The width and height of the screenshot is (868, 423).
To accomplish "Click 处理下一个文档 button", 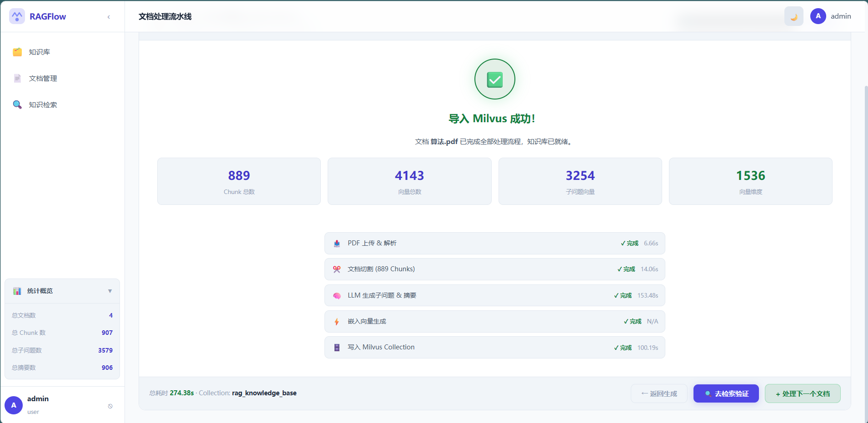I will click(x=803, y=393).
